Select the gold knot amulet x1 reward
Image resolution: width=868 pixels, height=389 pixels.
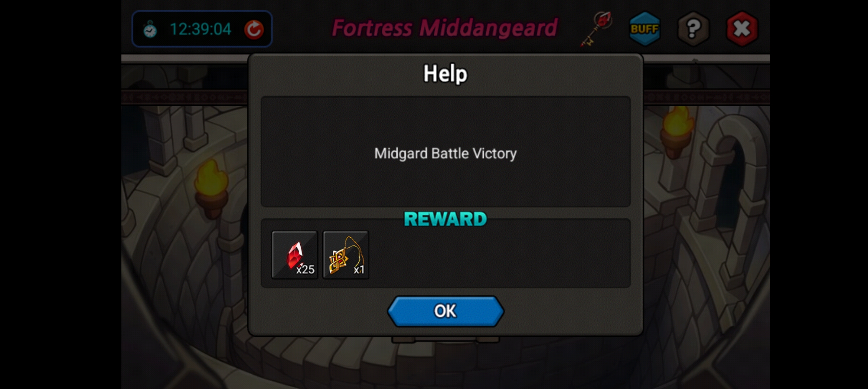click(x=346, y=255)
